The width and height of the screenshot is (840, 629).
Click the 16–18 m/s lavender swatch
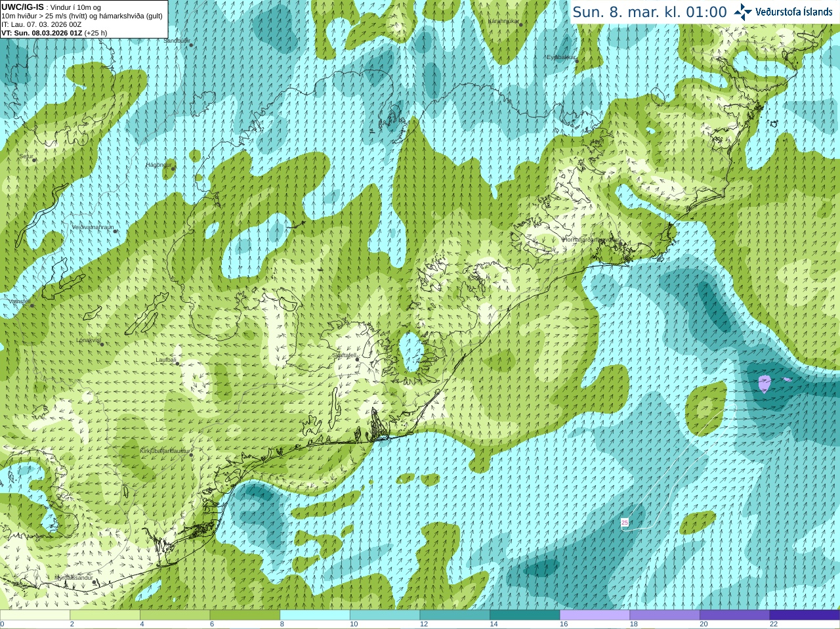pyautogui.click(x=595, y=615)
